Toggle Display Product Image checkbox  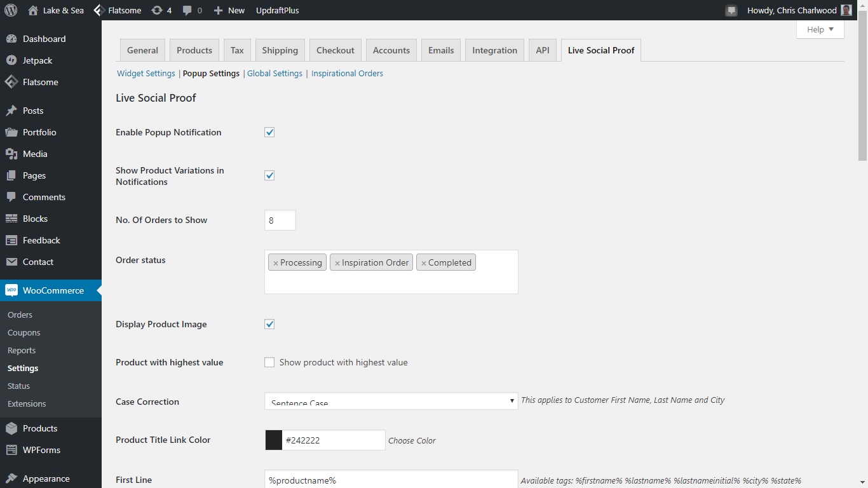point(269,324)
